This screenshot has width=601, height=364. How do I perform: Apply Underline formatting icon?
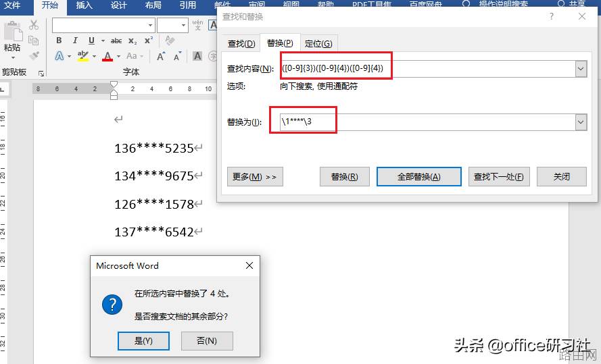[91, 41]
